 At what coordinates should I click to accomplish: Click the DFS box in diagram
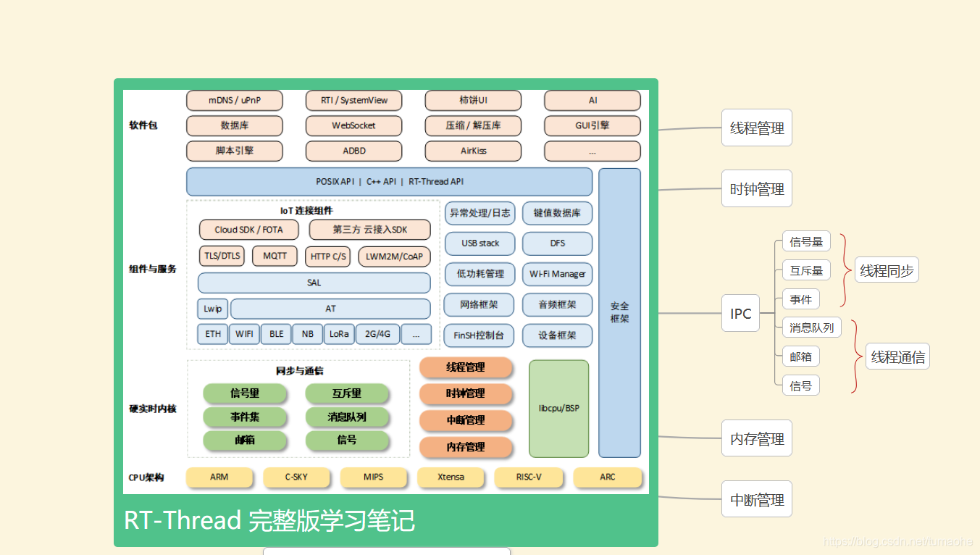click(x=557, y=243)
